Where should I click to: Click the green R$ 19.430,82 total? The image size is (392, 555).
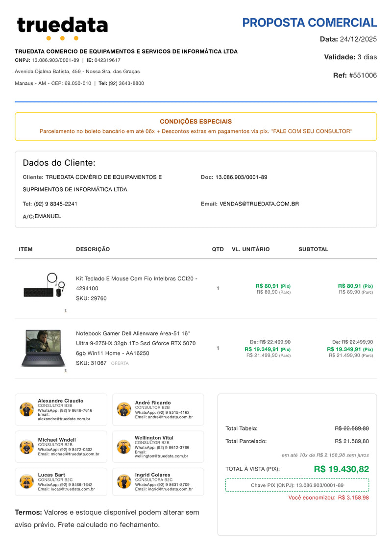pyautogui.click(x=341, y=469)
